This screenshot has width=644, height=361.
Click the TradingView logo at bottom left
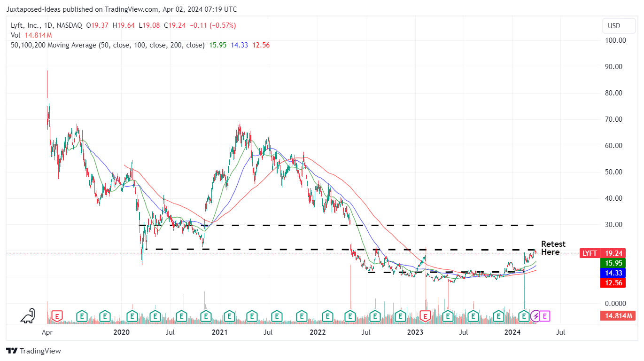coord(33,351)
